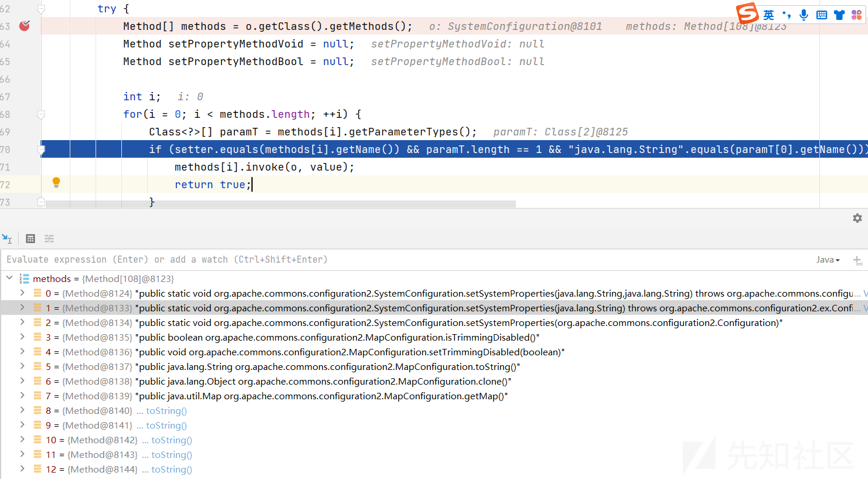
Task: Open Sogou skin shirt icon
Action: coord(839,15)
